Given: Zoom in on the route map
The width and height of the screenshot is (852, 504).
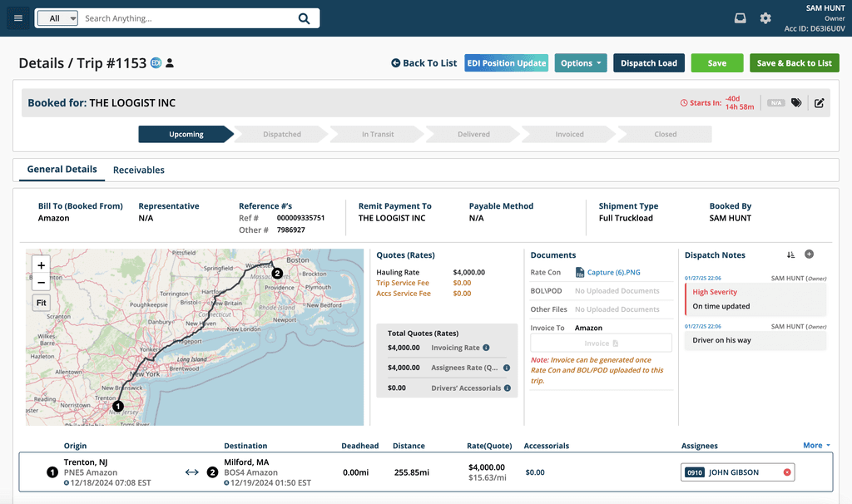Looking at the screenshot, I should tap(40, 264).
